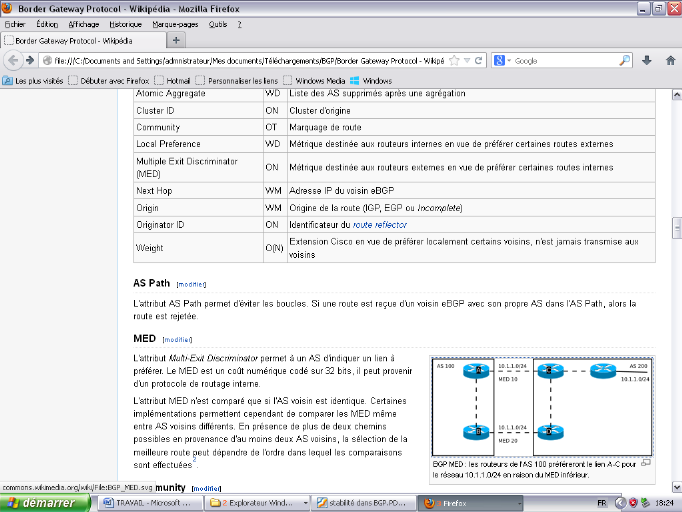The width and height of the screenshot is (682, 512).
Task: Click the bookmark star in the address bar
Action: click(x=455, y=60)
